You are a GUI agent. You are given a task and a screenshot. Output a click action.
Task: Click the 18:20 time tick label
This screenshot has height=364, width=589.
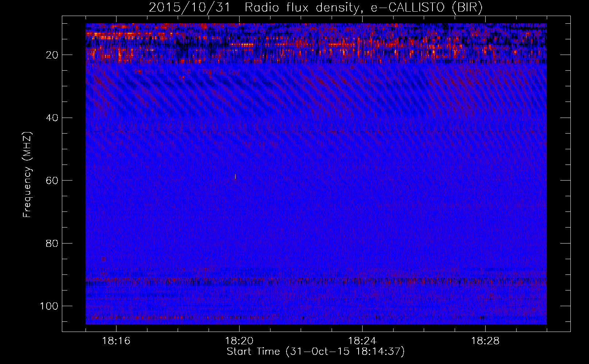click(239, 341)
